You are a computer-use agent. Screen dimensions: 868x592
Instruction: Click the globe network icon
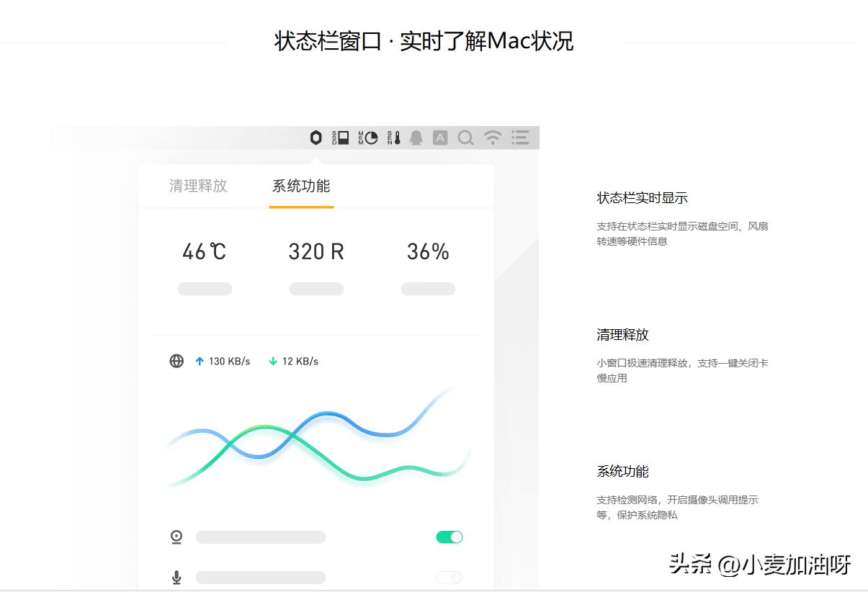click(176, 362)
